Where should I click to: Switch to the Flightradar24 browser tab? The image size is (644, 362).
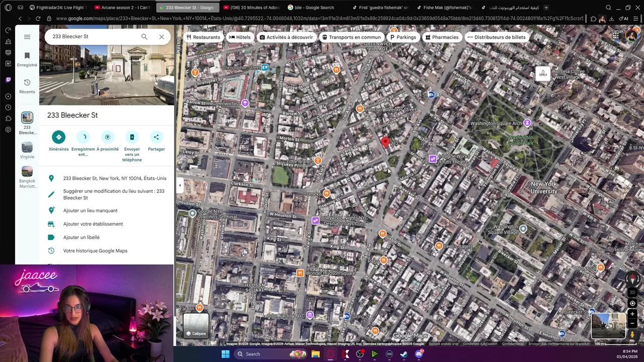(58, 8)
